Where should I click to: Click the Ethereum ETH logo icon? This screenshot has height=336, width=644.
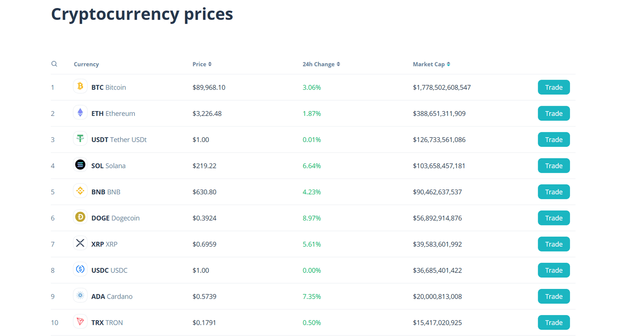(x=80, y=112)
